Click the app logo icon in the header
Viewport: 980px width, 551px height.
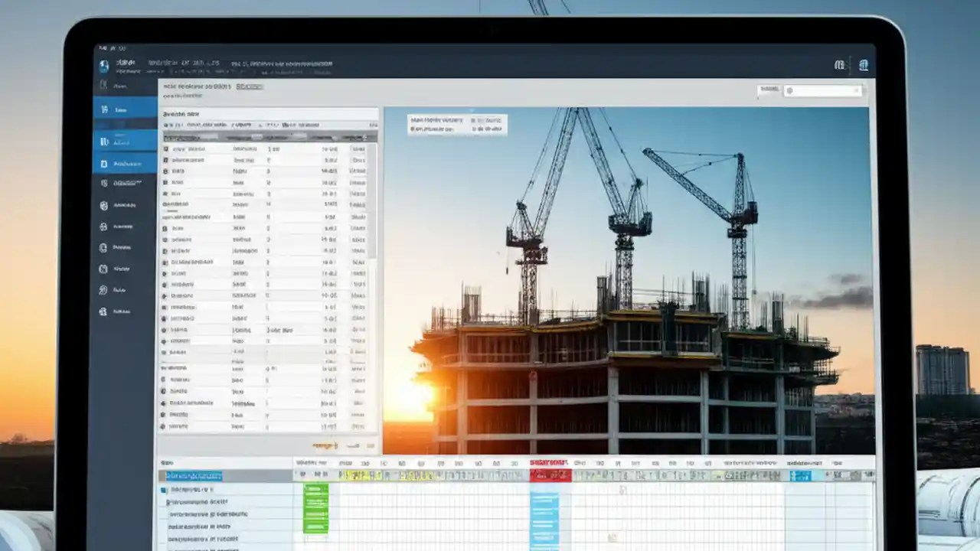pos(103,64)
